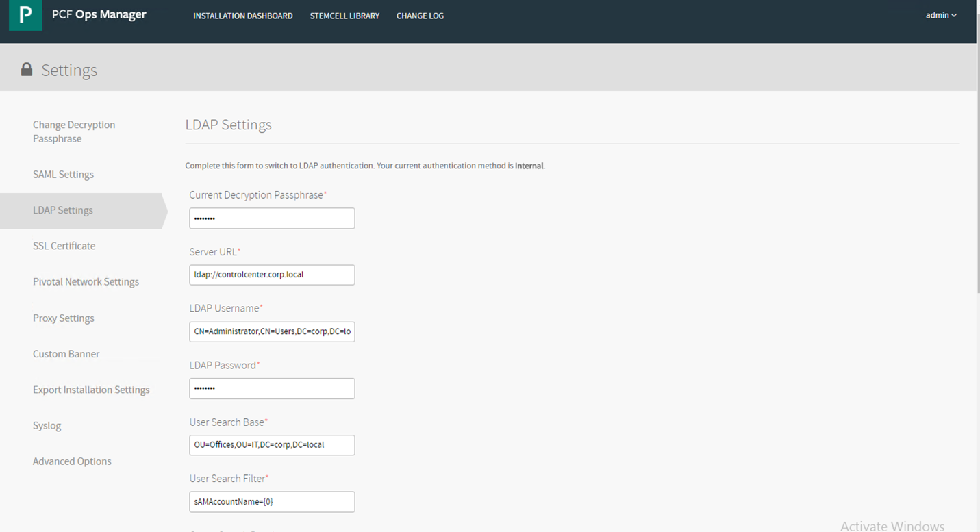Click the User Search Base field
980x532 pixels.
272,445
